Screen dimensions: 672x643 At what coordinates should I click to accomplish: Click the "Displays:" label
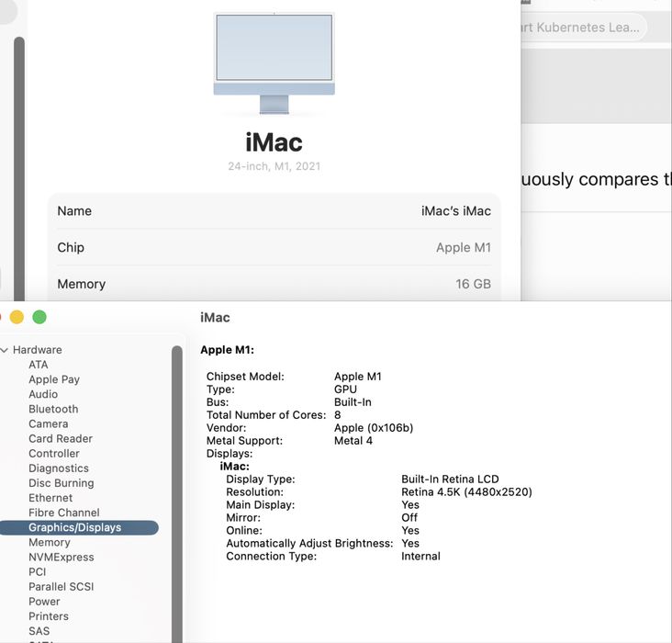(230, 454)
